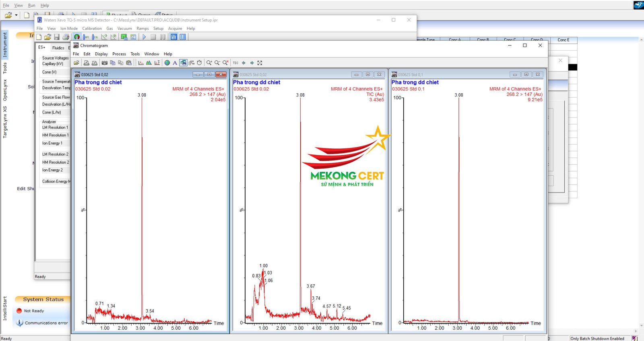
Task: Click blue letter A annotation text icon
Action: (175, 63)
